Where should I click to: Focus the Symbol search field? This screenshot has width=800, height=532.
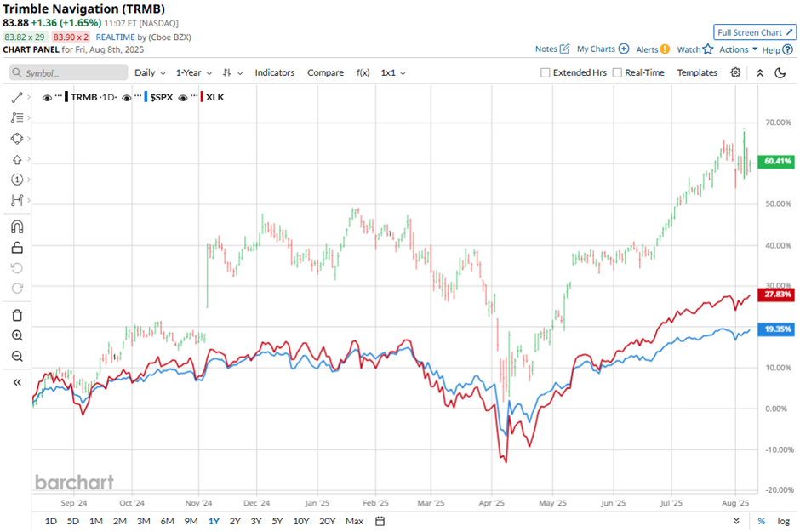[x=68, y=73]
